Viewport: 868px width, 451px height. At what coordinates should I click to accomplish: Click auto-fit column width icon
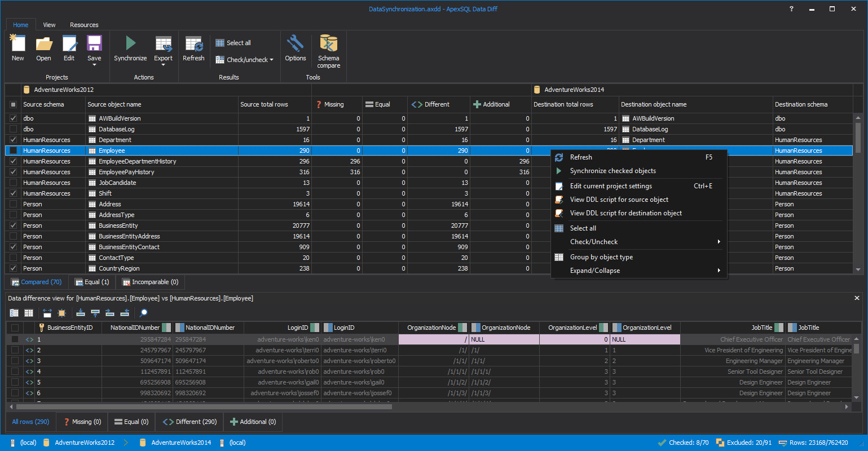click(47, 313)
